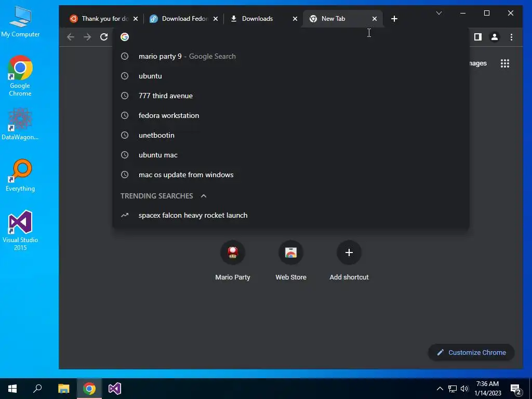Choose '777 third avenue' suggestion
The height and width of the screenshot is (399, 532).
click(291, 96)
